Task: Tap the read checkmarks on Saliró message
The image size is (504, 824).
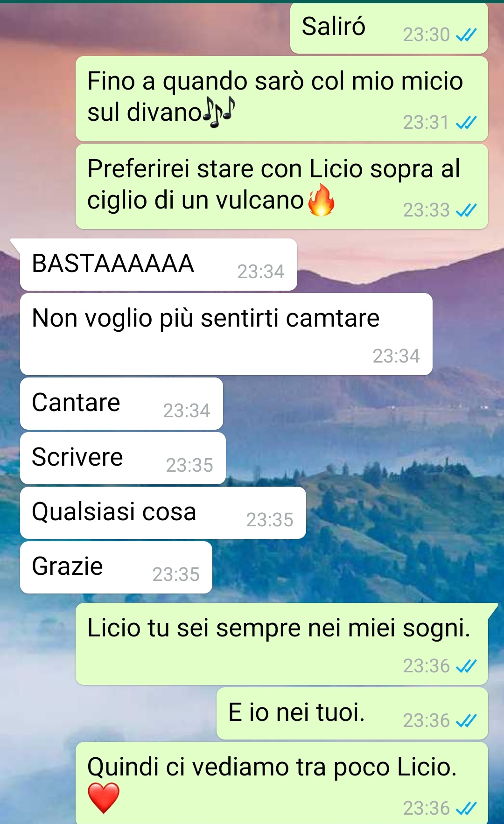Action: click(x=466, y=35)
